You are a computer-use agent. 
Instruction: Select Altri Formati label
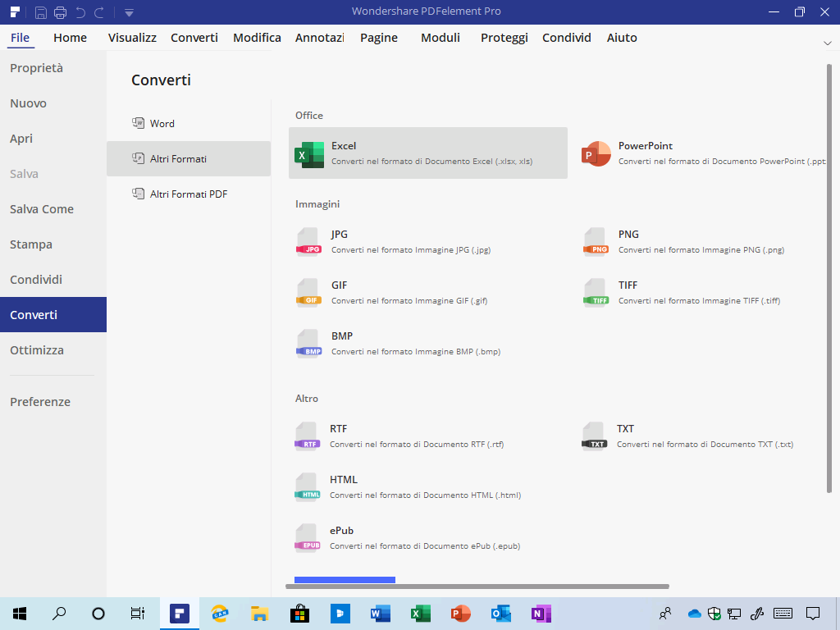point(178,159)
